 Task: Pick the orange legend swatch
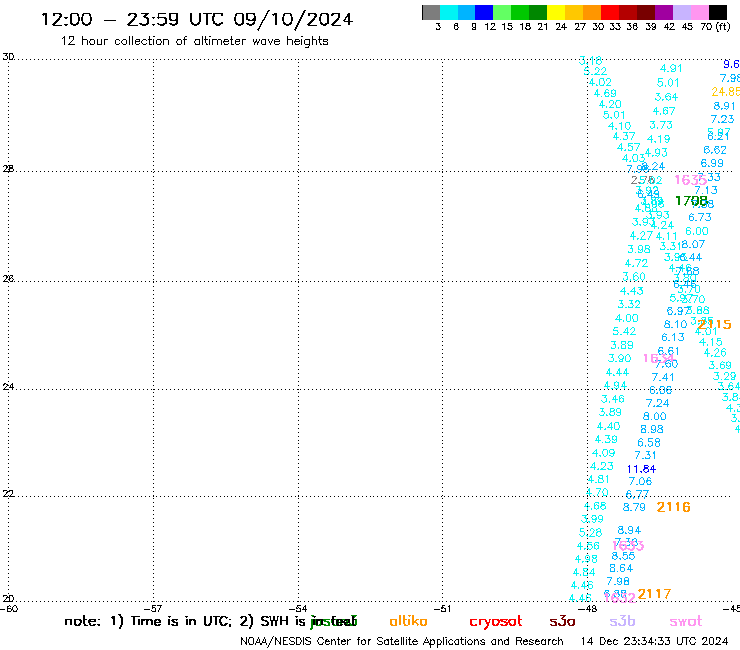point(592,12)
